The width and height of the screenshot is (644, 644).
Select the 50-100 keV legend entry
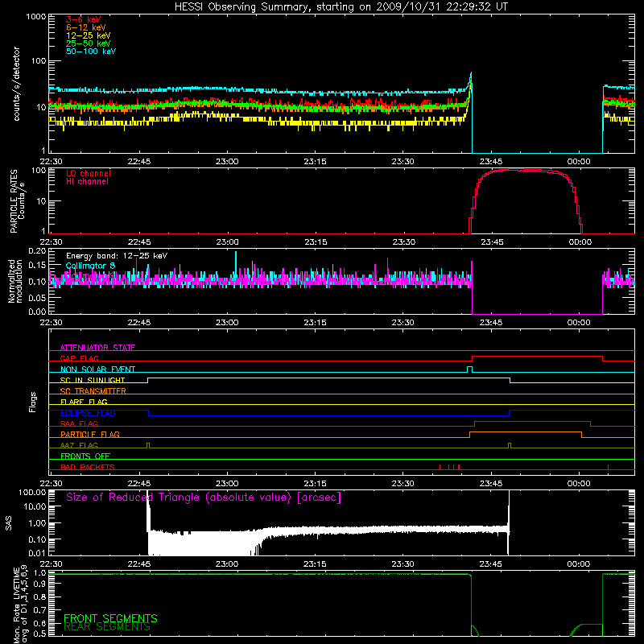click(x=91, y=52)
